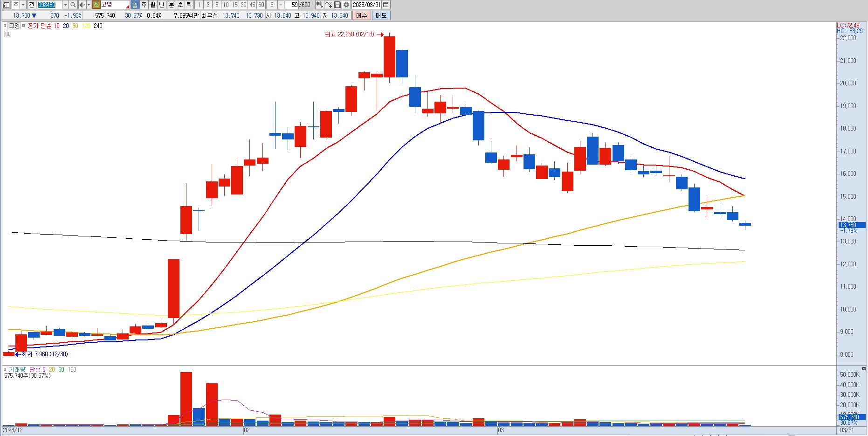Select the 일 daily period button
The height and width of the screenshot is (436, 868).
point(135,5)
